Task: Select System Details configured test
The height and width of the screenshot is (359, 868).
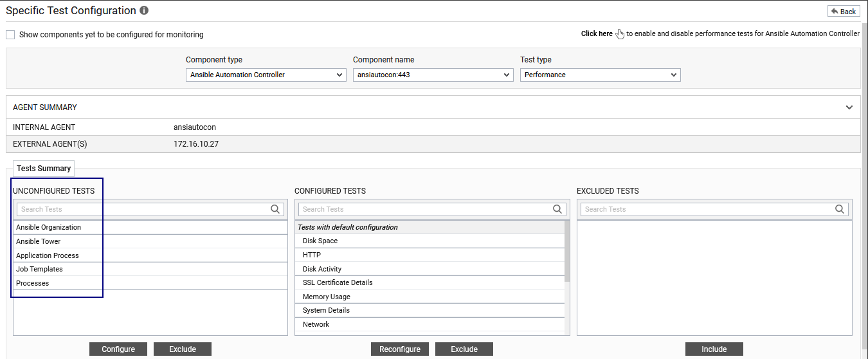Action: 429,310
